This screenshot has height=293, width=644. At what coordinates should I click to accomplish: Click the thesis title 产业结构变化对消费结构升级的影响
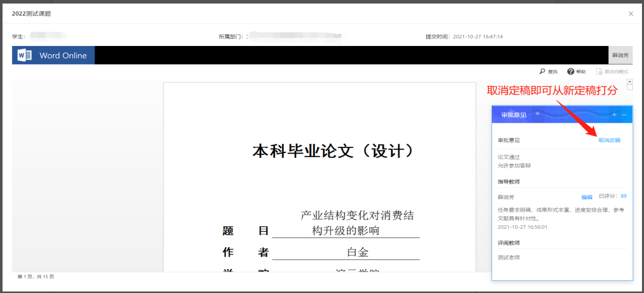click(x=357, y=223)
